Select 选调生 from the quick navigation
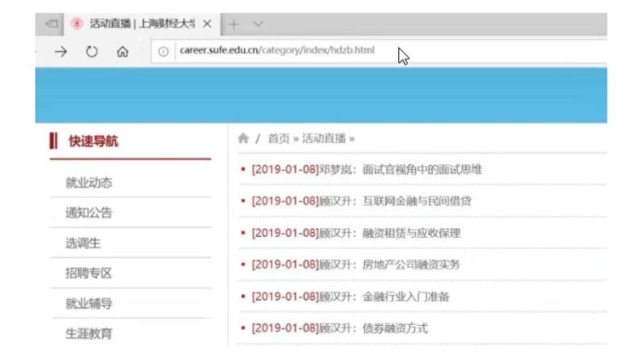The width and height of the screenshot is (636, 364). [x=83, y=243]
